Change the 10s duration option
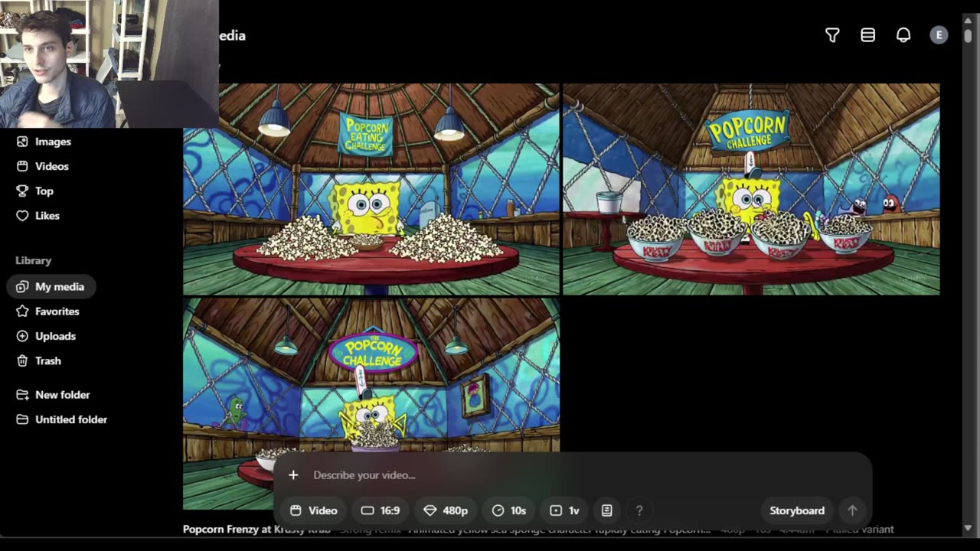 pyautogui.click(x=509, y=510)
